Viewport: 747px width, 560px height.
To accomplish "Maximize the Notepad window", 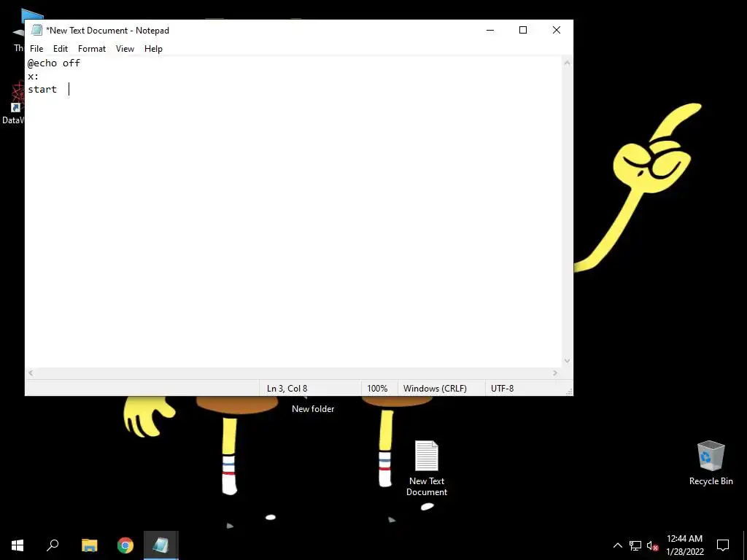I will [523, 30].
